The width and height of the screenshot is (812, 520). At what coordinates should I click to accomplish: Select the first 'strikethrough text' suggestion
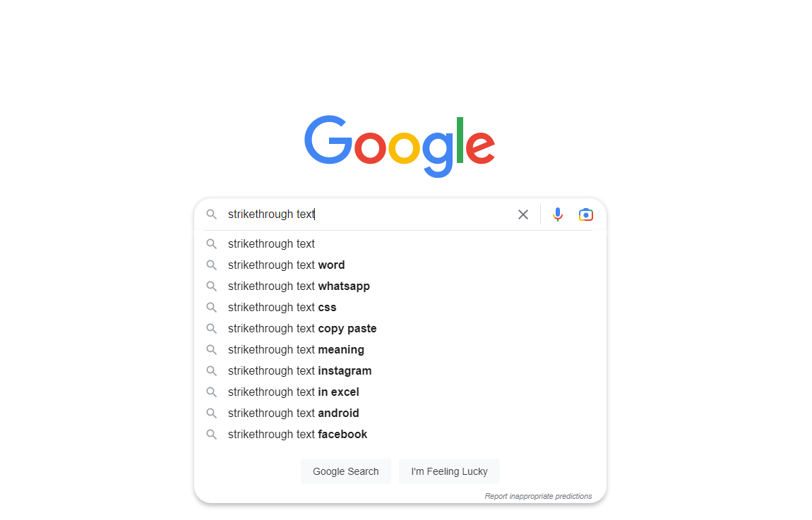pyautogui.click(x=400, y=243)
